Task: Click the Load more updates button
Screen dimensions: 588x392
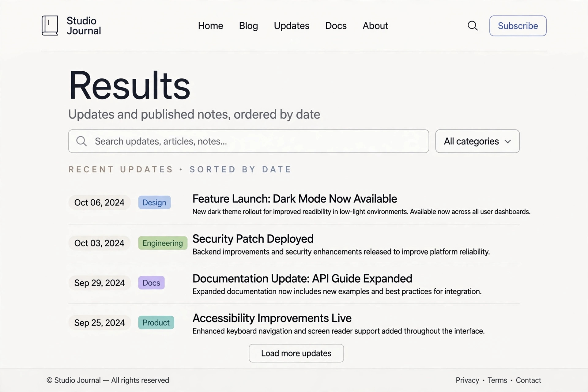Action: coord(296,353)
